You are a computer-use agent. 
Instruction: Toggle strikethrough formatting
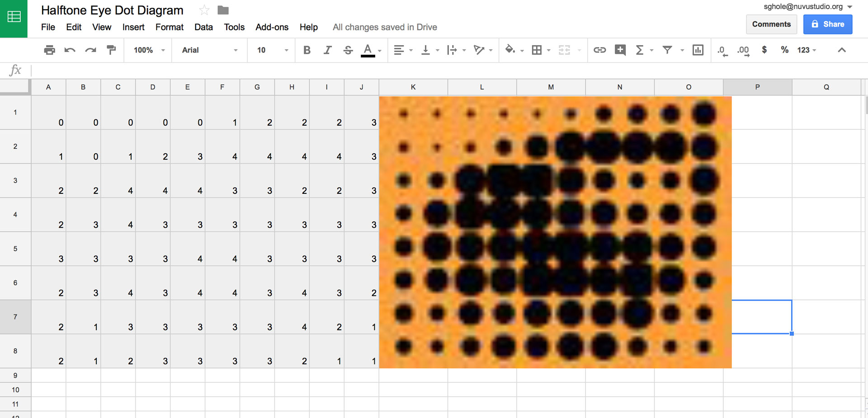(348, 50)
